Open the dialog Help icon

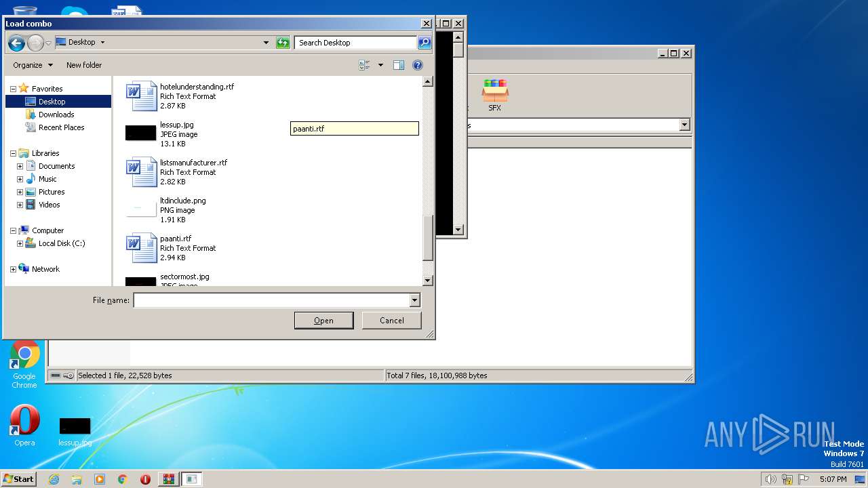(418, 65)
